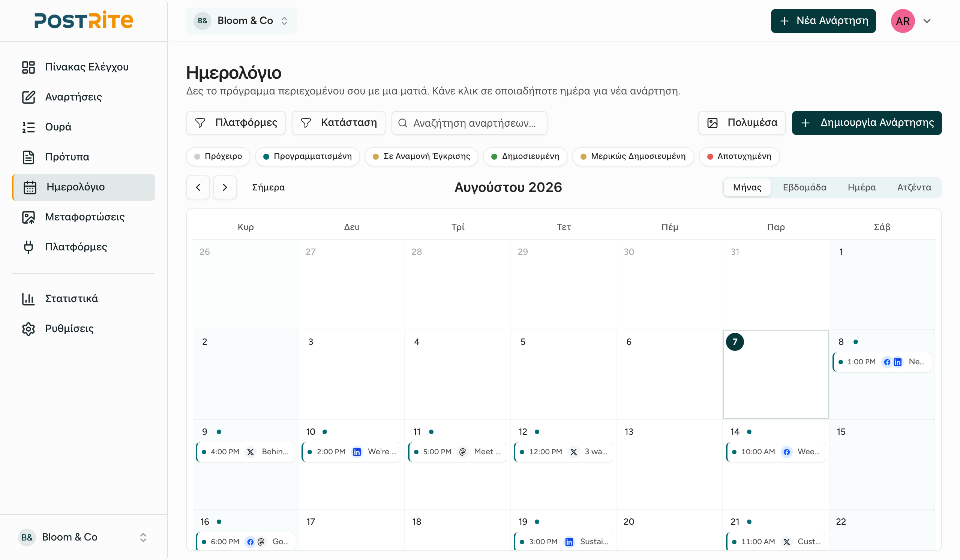This screenshot has height=560, width=960.
Task: Open Στατιστικά in the sidebar menu
Action: [84, 299]
